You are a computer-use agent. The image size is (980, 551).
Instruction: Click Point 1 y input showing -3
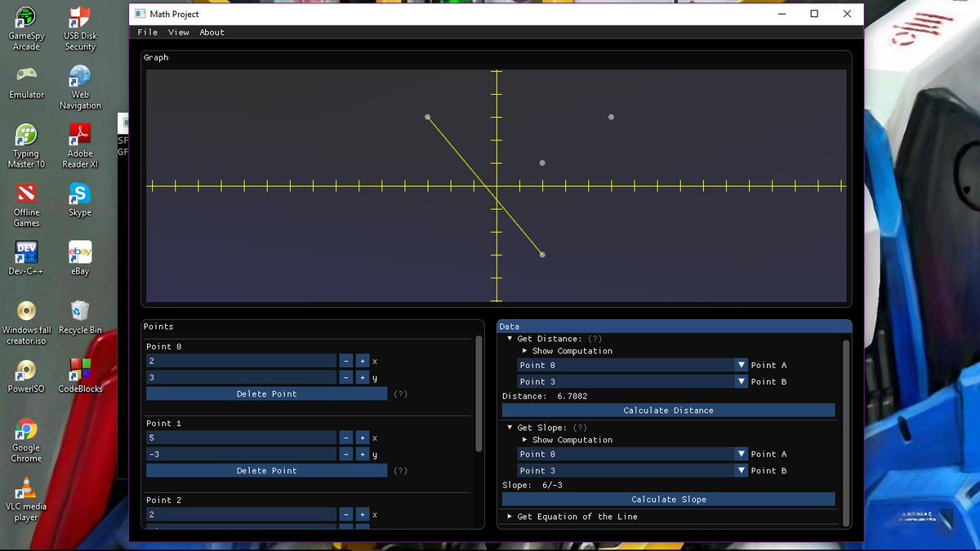pyautogui.click(x=241, y=454)
